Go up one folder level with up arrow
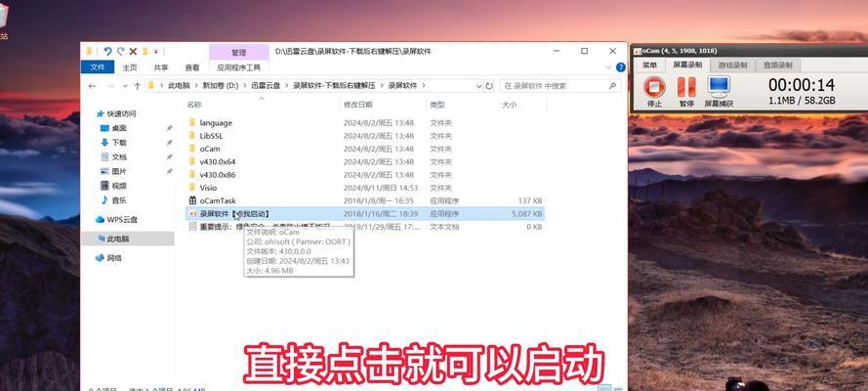The width and height of the screenshot is (868, 391). tap(137, 86)
